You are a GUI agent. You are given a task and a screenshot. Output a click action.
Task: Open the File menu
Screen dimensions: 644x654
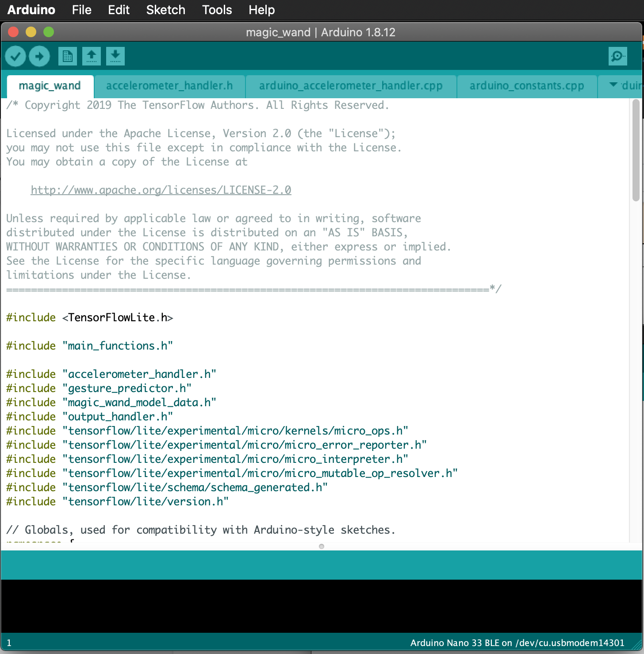click(x=81, y=10)
